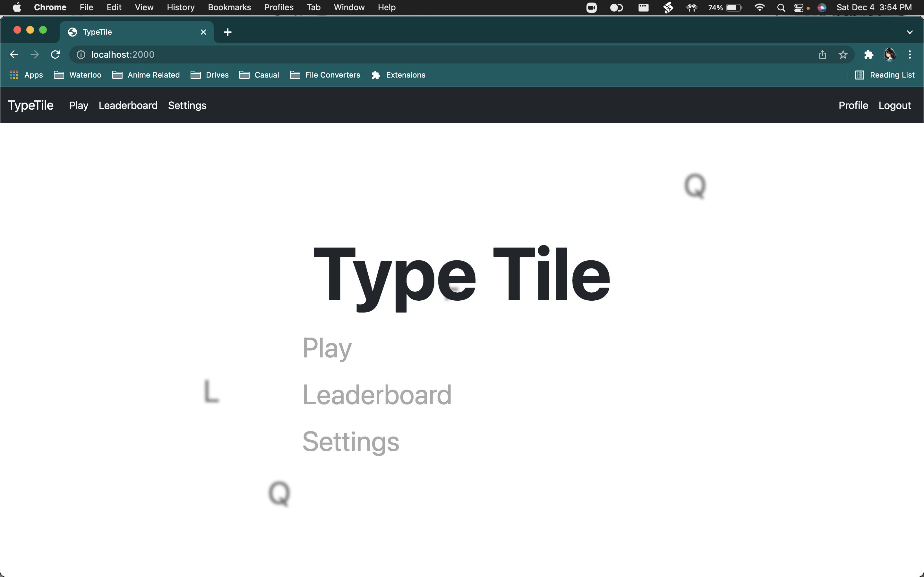Open Spotlight search in menu bar
Image resolution: width=924 pixels, height=577 pixels.
coord(781,8)
